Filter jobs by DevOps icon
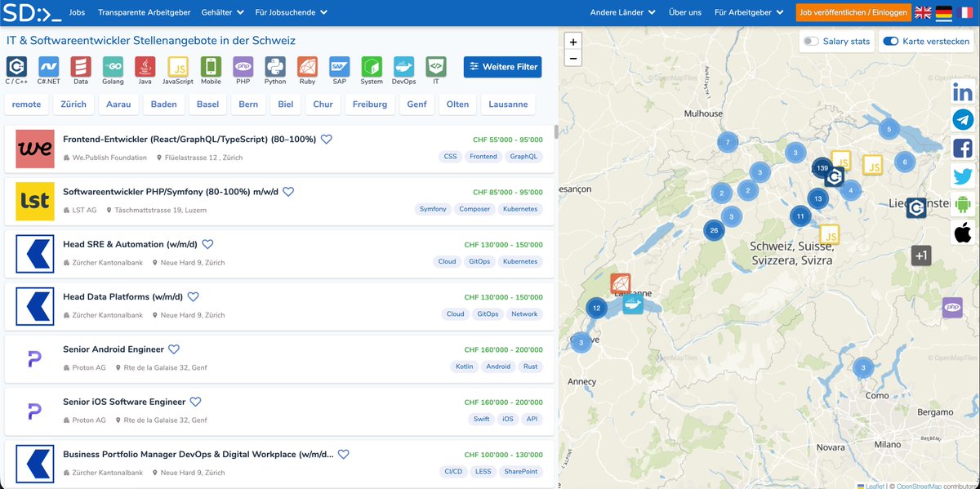Screen dimensions: 980x489 pos(403,69)
